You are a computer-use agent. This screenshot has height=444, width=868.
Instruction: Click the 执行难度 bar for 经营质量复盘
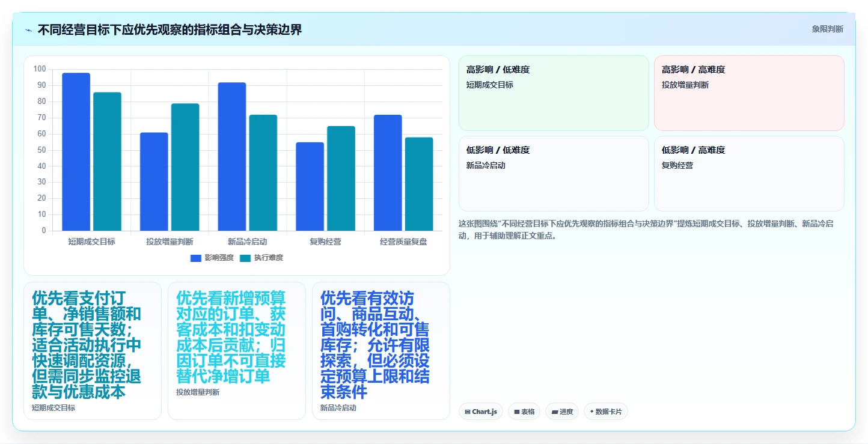pyautogui.click(x=419, y=184)
